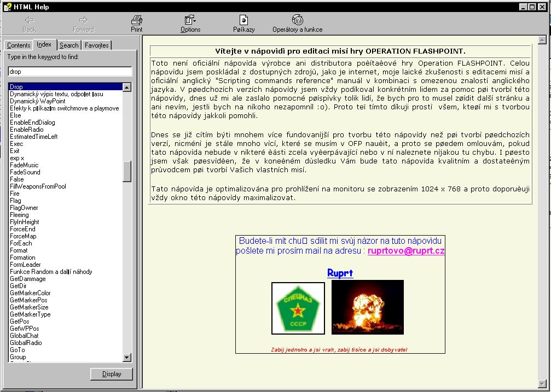Click the index list scrollbar up arrow

pos(127,87)
